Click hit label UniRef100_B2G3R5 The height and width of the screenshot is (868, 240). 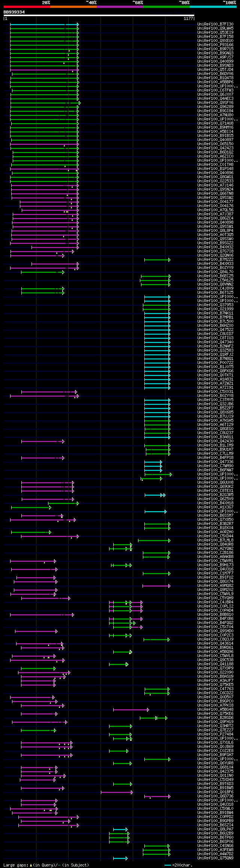click(215, 495)
